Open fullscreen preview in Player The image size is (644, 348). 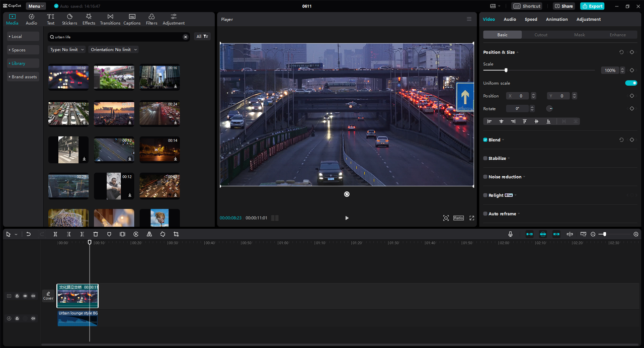tap(471, 218)
